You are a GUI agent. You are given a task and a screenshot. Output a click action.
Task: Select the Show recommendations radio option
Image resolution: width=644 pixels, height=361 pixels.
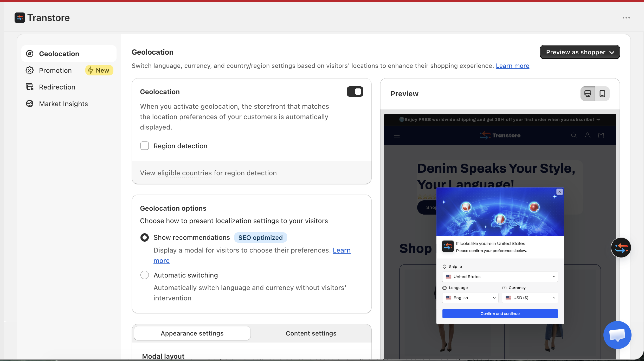(145, 237)
